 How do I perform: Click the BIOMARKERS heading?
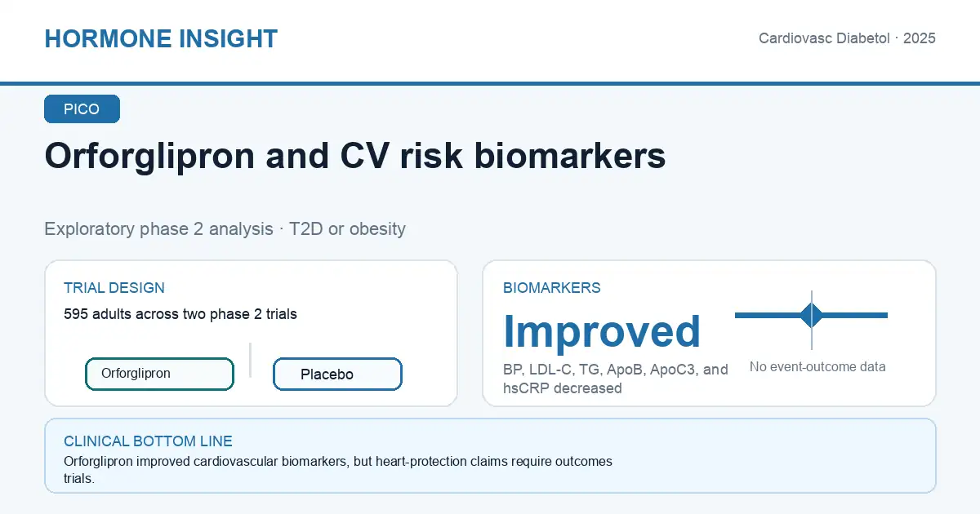[552, 288]
